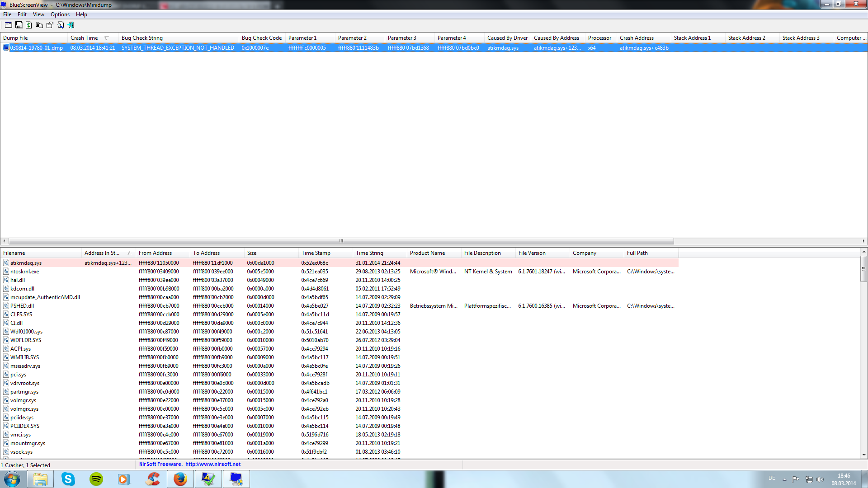Screen dimensions: 868x488
Task: Click the Exit door icon
Action: [71, 25]
